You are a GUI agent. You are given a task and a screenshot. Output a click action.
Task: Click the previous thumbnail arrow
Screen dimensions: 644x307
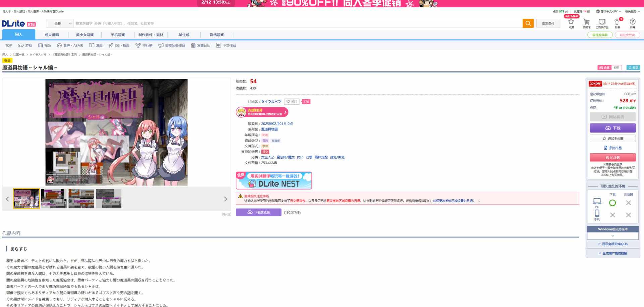[x=7, y=199]
